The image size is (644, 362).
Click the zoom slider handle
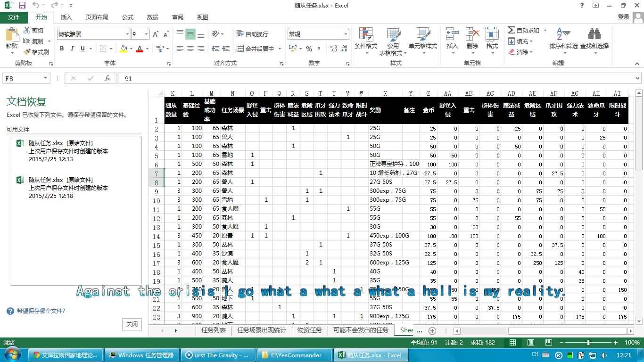[588, 343]
